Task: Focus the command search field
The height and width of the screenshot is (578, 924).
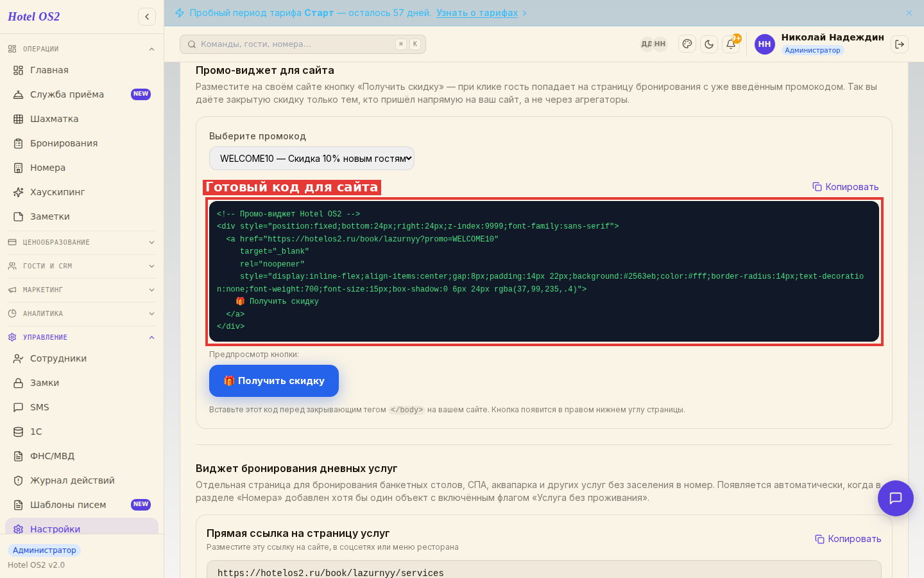Action: (x=303, y=44)
